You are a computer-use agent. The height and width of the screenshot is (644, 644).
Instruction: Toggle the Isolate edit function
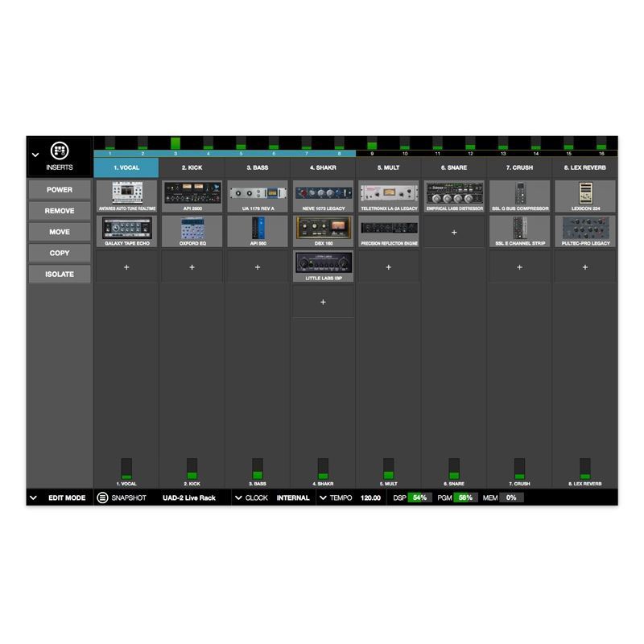(x=60, y=274)
